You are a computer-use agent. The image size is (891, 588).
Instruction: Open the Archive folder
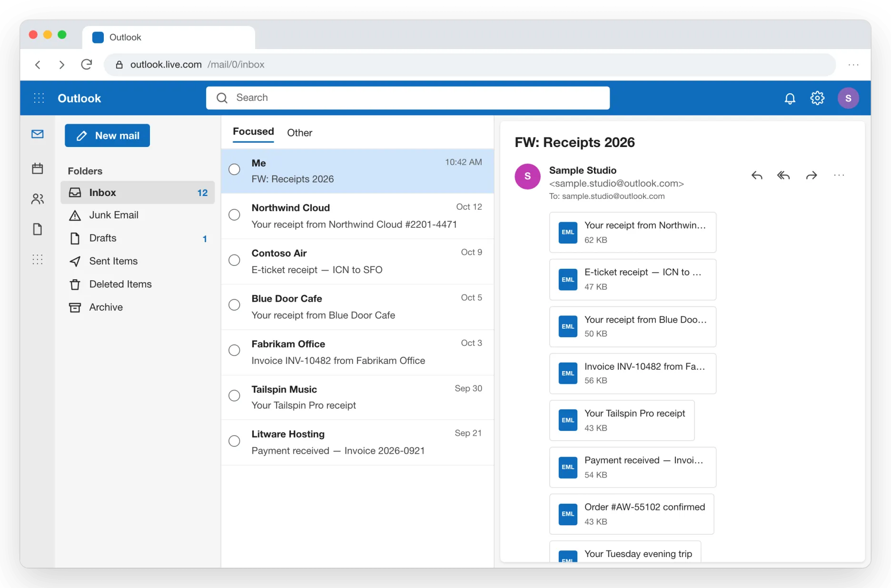[x=138, y=307]
